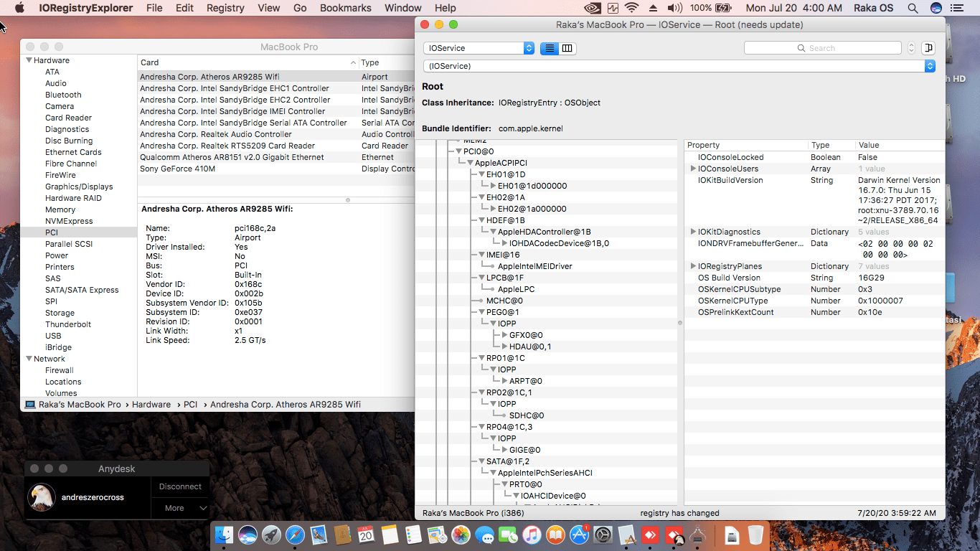Open the Trash in the Dock

pyautogui.click(x=755, y=534)
